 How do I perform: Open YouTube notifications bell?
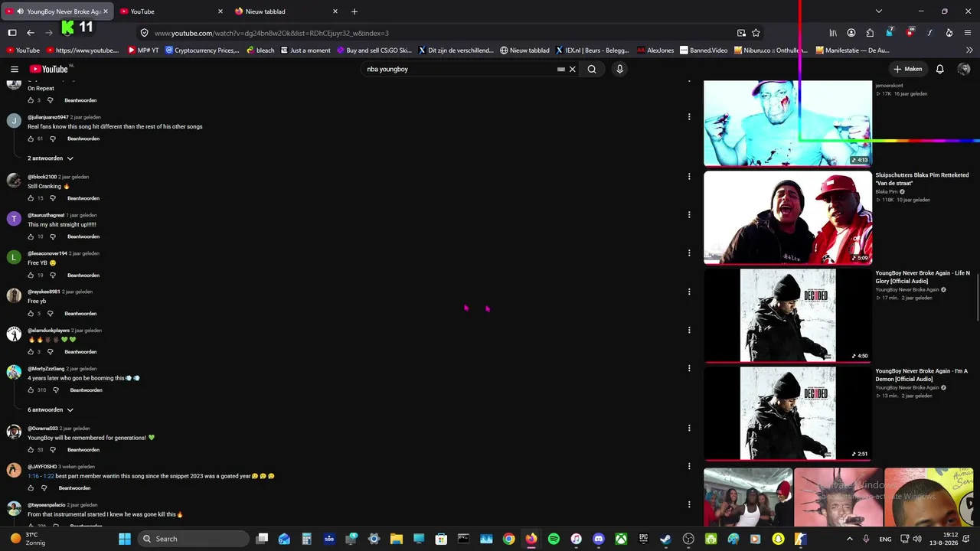[939, 69]
